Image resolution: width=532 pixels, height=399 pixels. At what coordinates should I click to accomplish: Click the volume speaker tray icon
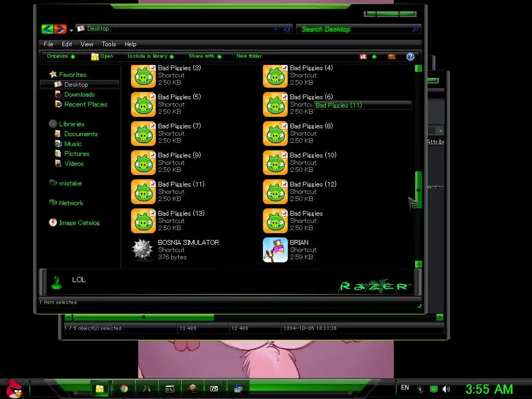446,389
